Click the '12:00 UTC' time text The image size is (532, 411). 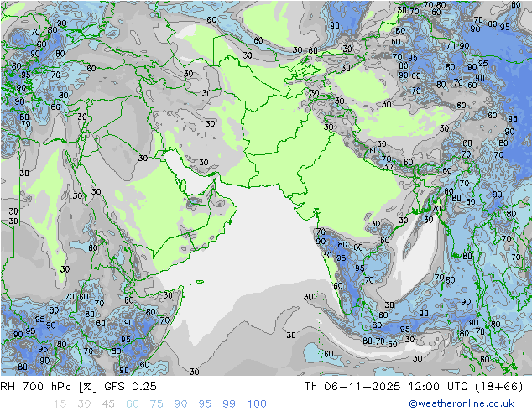pos(437,387)
